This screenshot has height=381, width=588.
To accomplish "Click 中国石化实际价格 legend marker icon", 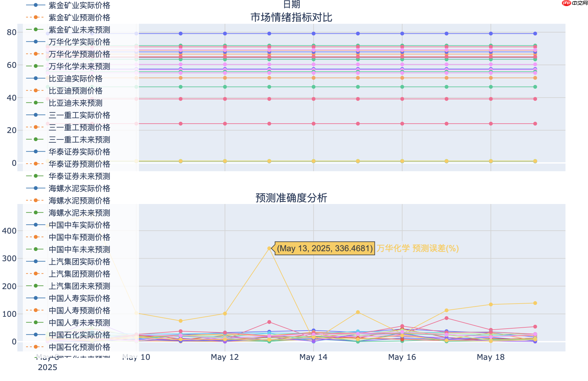I will (x=35, y=335).
